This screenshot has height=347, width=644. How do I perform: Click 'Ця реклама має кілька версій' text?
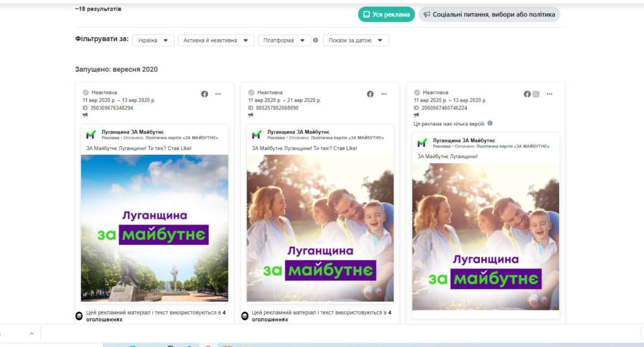pos(449,124)
